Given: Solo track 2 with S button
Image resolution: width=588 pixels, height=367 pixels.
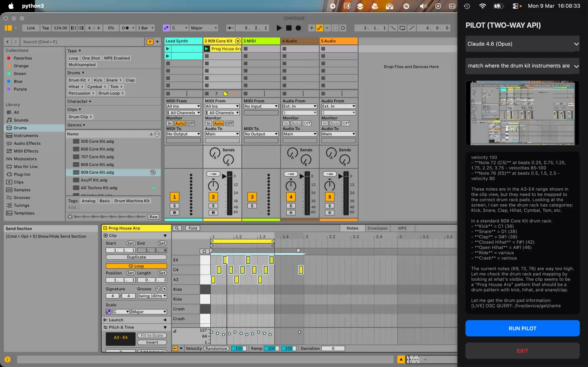Looking at the screenshot, I should (x=213, y=206).
